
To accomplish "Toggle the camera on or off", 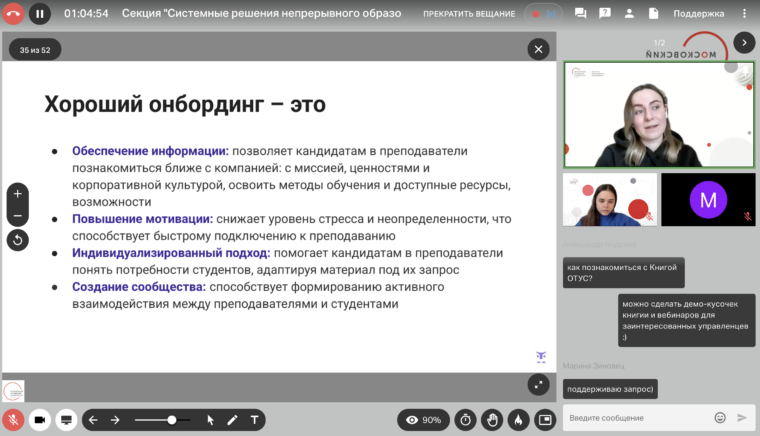I will 40,419.
